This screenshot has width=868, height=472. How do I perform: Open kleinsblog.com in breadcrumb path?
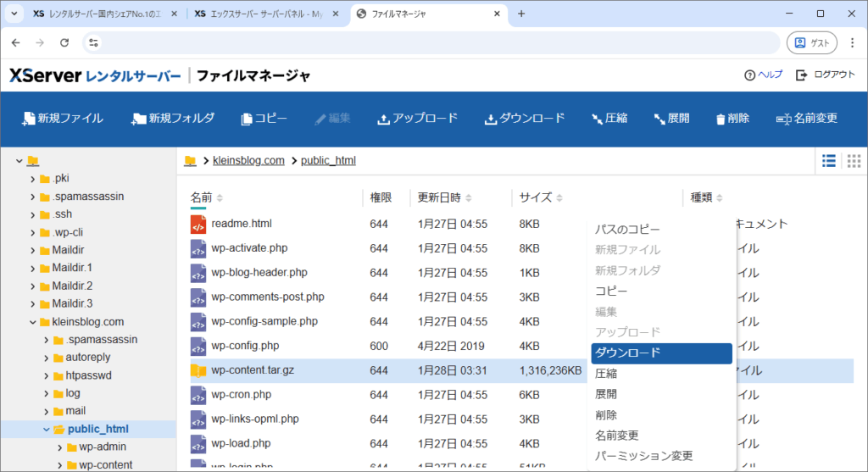point(248,160)
